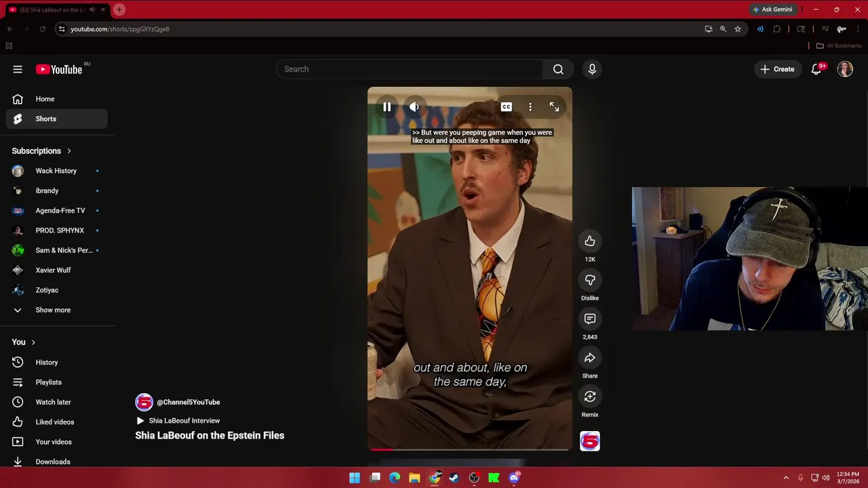The width and height of the screenshot is (868, 488).
Task: Focus the YouTube search field
Action: [409, 69]
